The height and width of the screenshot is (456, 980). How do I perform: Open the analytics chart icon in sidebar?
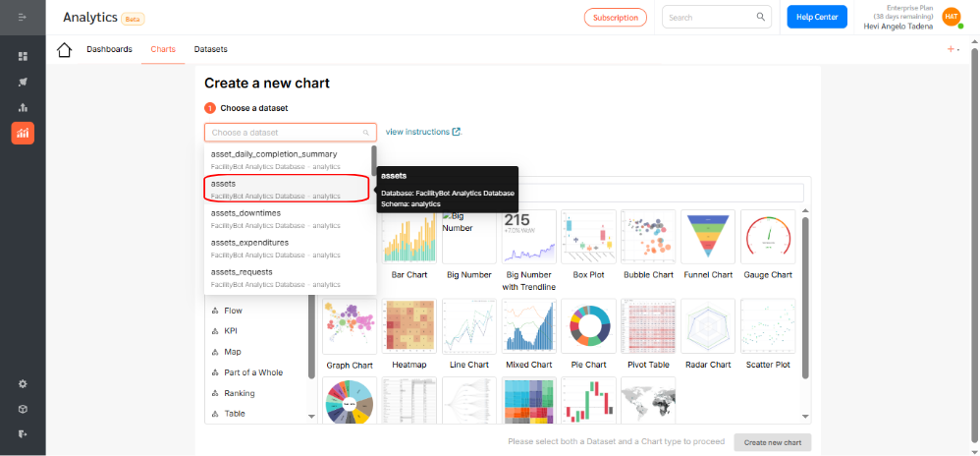pos(23,133)
